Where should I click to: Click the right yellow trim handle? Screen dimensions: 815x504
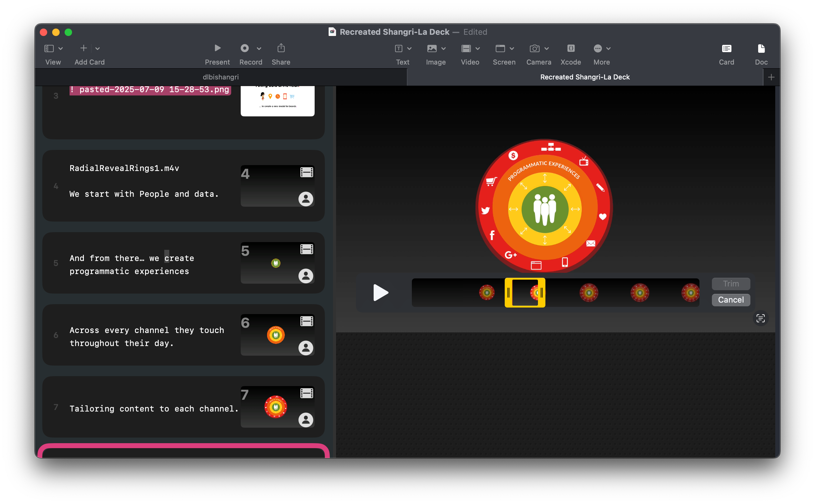pos(542,292)
